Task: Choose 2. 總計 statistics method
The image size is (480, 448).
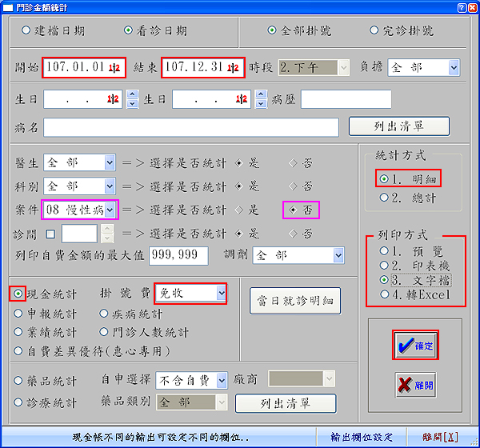Action: click(384, 197)
